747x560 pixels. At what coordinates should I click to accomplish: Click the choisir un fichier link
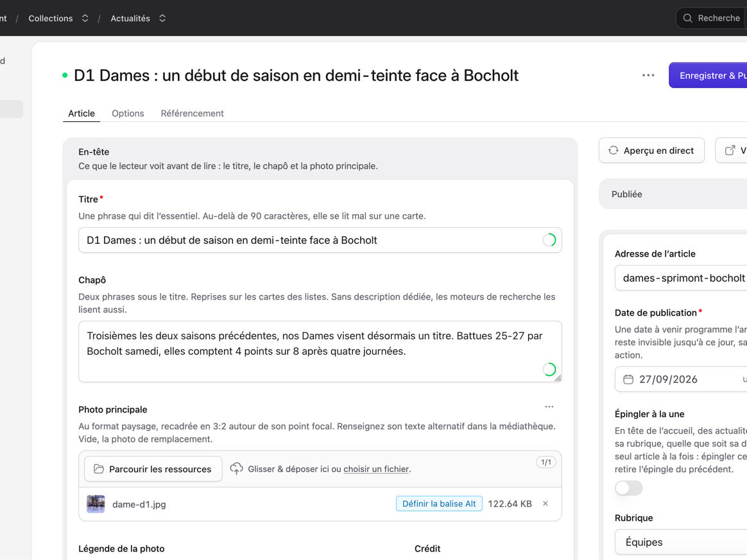click(x=376, y=469)
